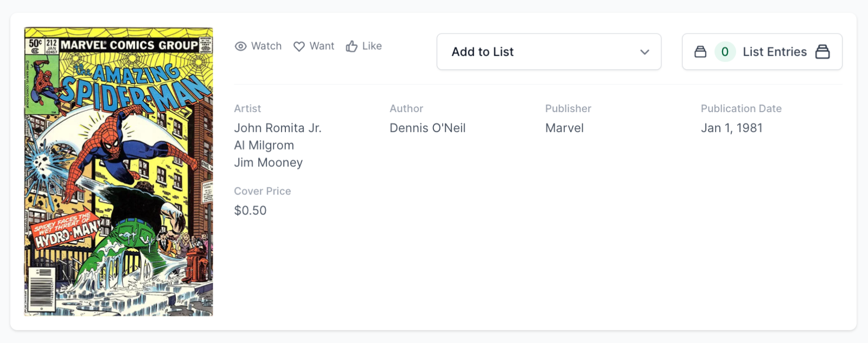Click the List Entries button text
The width and height of the screenshot is (868, 343).
(x=774, y=52)
